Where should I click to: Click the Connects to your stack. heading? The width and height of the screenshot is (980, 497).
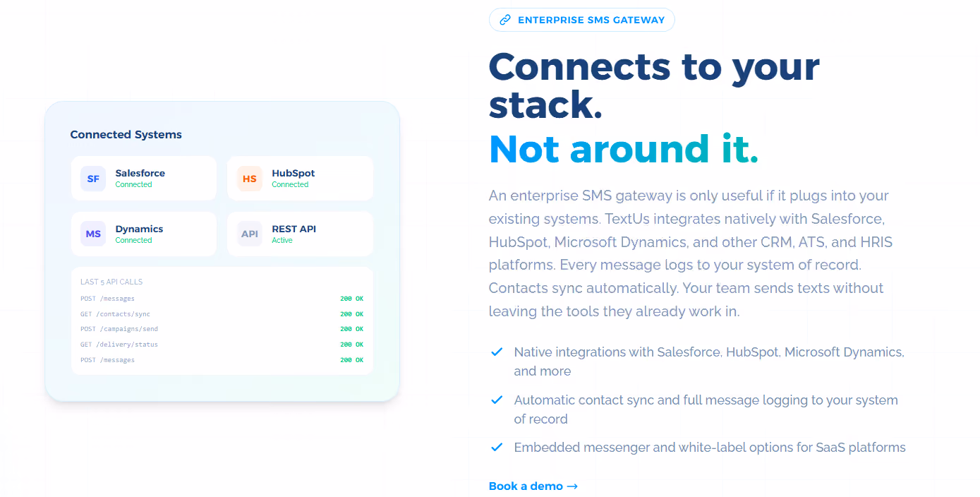pos(654,85)
